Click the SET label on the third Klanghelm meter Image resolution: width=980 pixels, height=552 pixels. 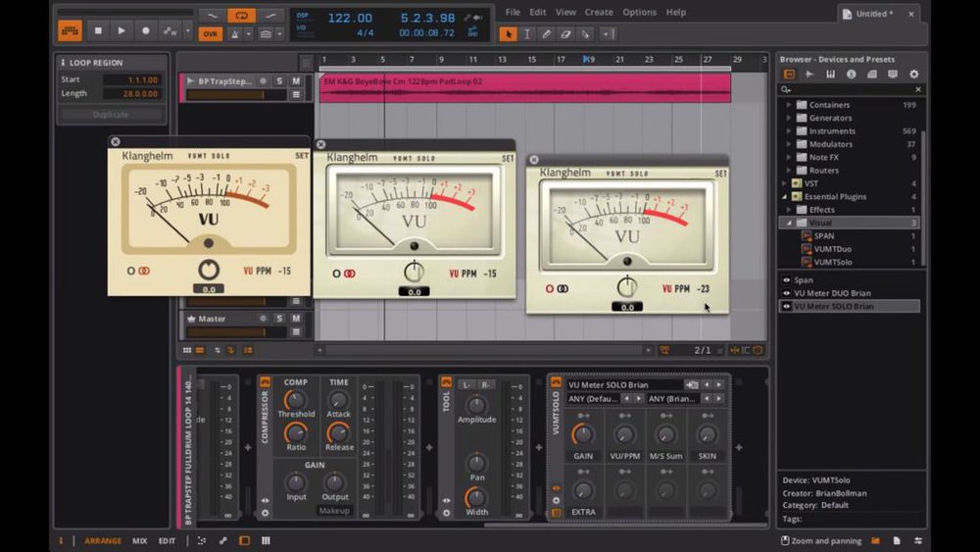tap(720, 174)
